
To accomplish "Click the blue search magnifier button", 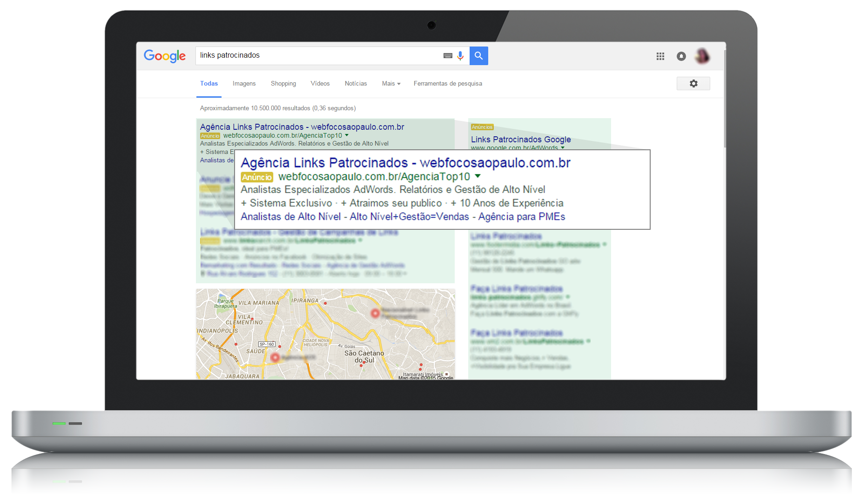I will coord(478,56).
